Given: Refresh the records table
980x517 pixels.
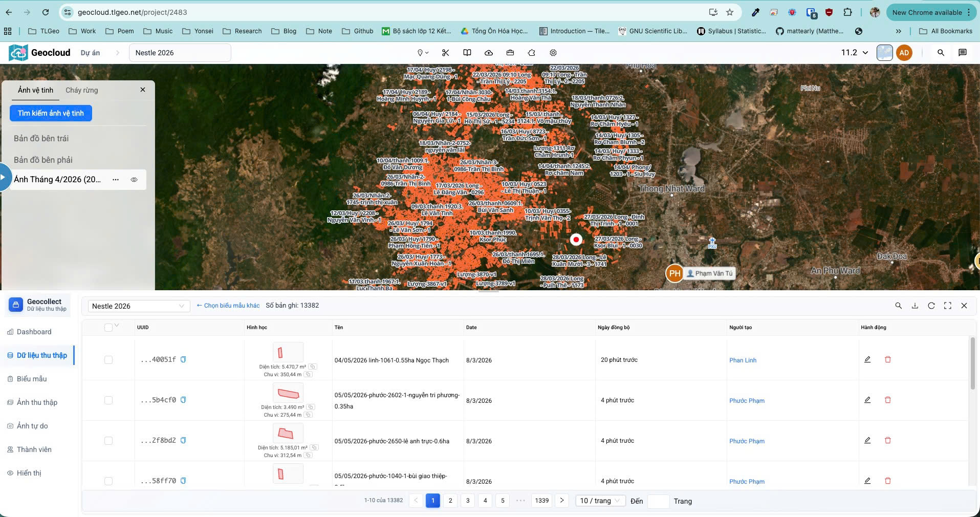Looking at the screenshot, I should [x=931, y=306].
